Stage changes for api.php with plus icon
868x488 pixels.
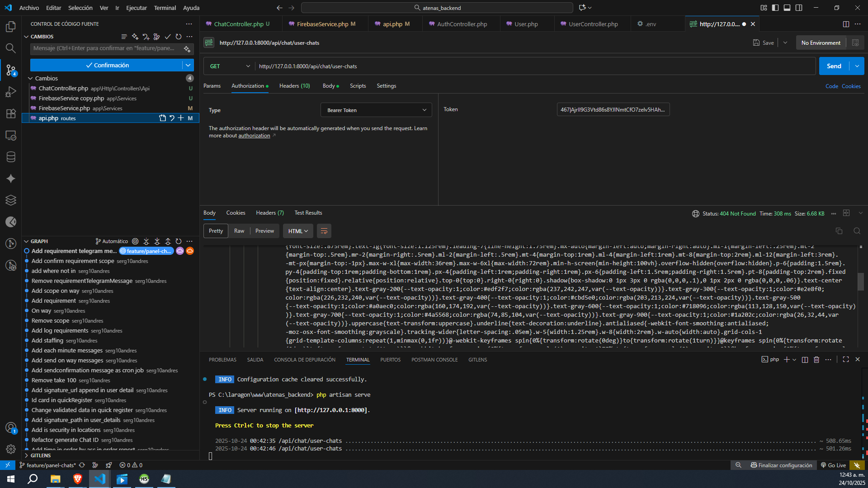[x=181, y=118]
